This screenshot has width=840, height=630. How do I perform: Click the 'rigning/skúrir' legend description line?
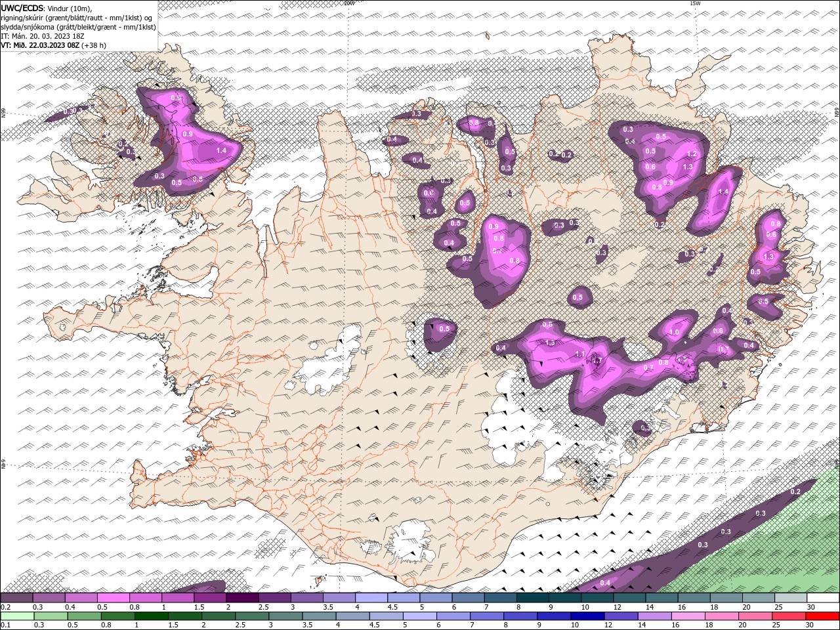(x=76, y=18)
